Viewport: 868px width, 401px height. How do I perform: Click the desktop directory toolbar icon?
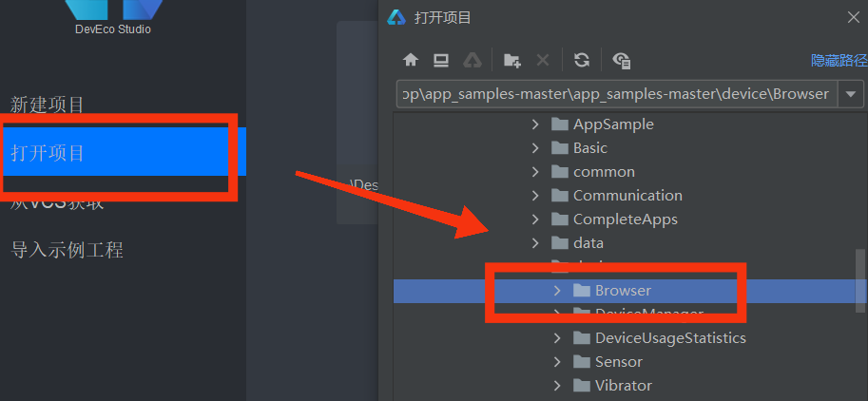[x=440, y=60]
